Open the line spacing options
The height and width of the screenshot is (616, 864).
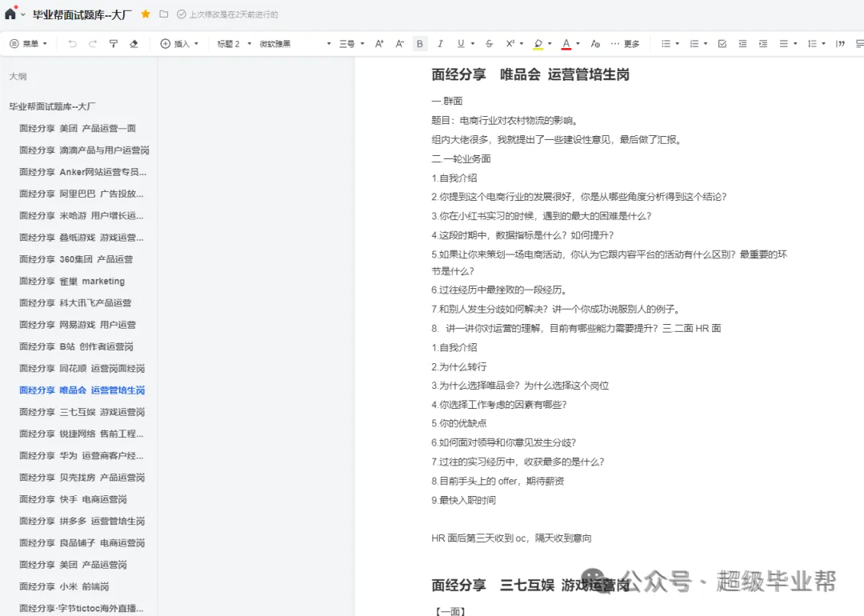coord(816,43)
